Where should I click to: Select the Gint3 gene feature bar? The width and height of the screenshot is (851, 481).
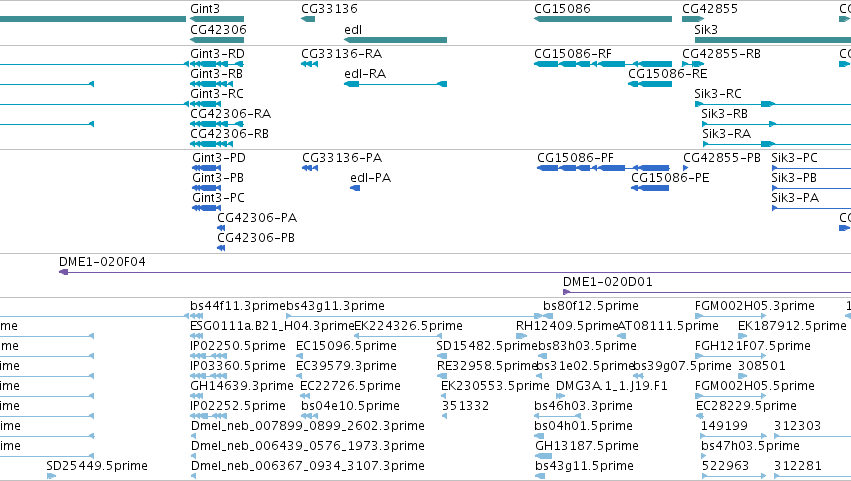[217, 19]
